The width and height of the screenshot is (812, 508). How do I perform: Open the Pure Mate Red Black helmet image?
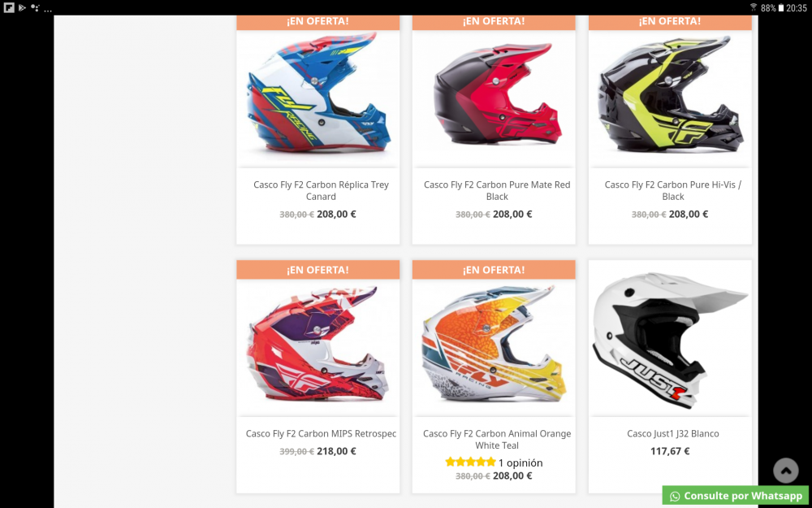click(494, 98)
